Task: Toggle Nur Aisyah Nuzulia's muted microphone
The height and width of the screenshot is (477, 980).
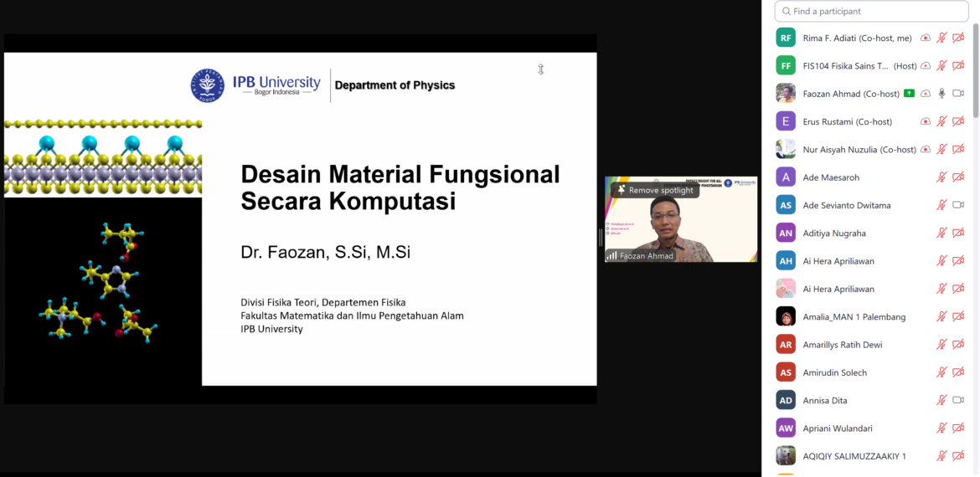Action: point(941,150)
